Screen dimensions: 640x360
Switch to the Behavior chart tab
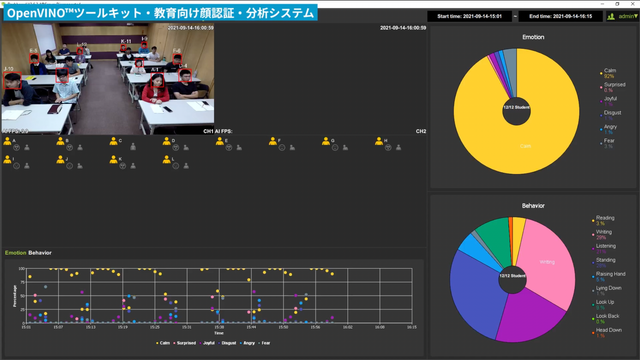click(x=40, y=253)
